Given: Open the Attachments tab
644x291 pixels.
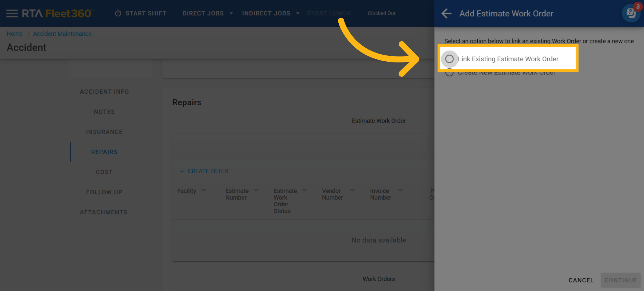Looking at the screenshot, I should (x=104, y=212).
